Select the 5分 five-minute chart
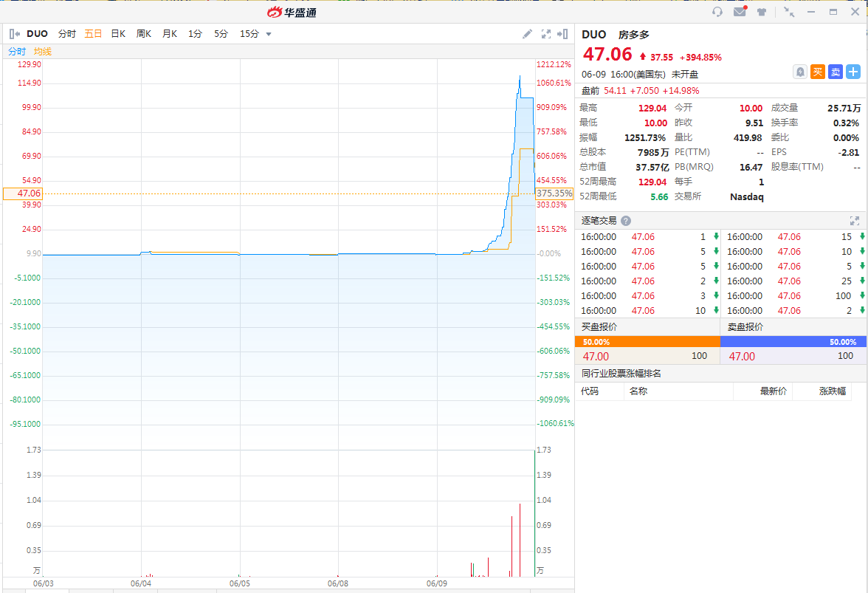The image size is (868, 593). tap(221, 34)
